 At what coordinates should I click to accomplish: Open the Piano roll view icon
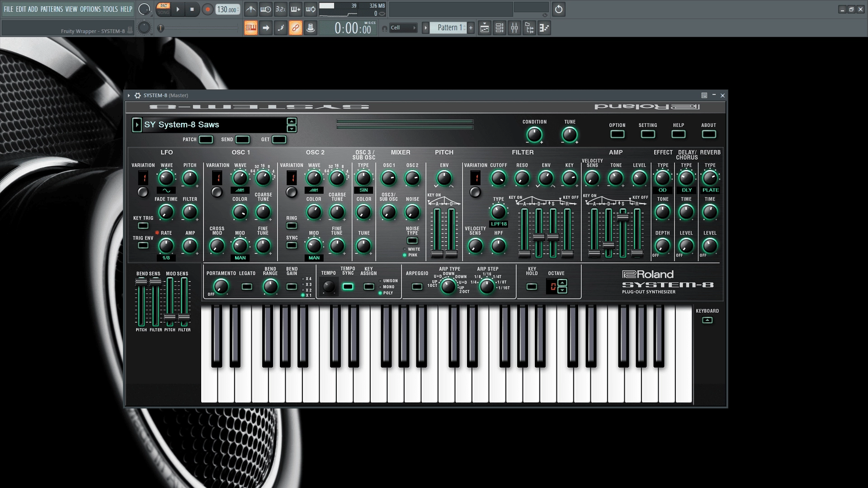coord(544,28)
